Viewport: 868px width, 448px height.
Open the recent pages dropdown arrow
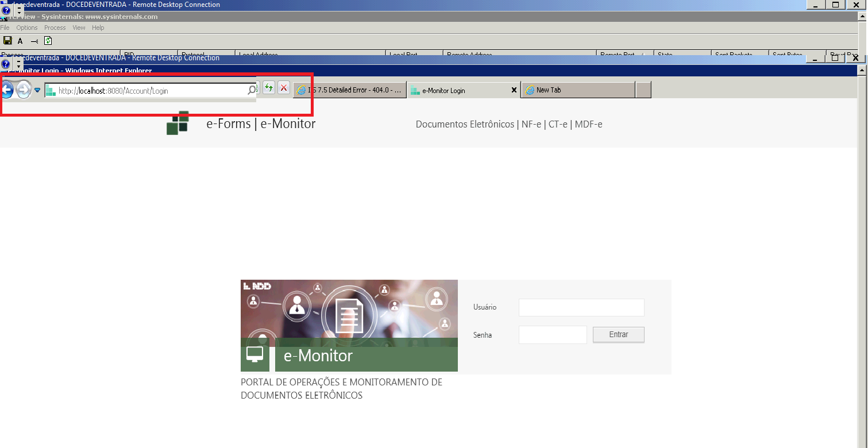click(x=37, y=90)
